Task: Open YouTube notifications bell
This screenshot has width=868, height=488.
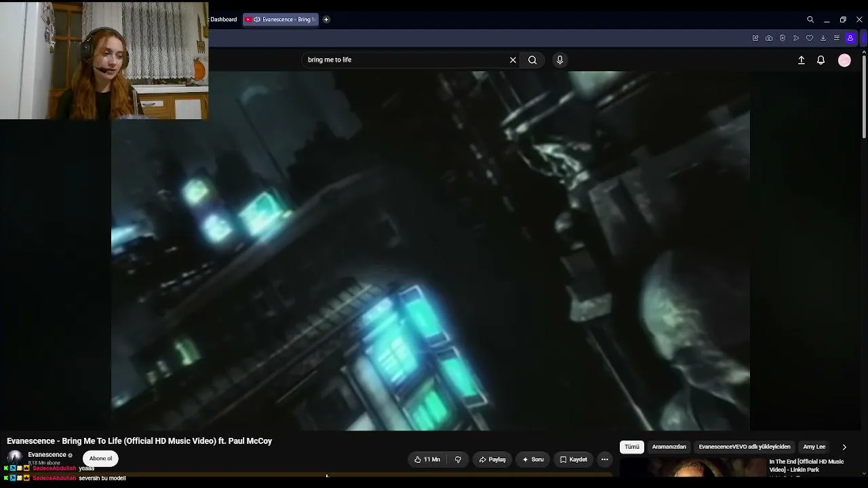Action: pos(821,60)
